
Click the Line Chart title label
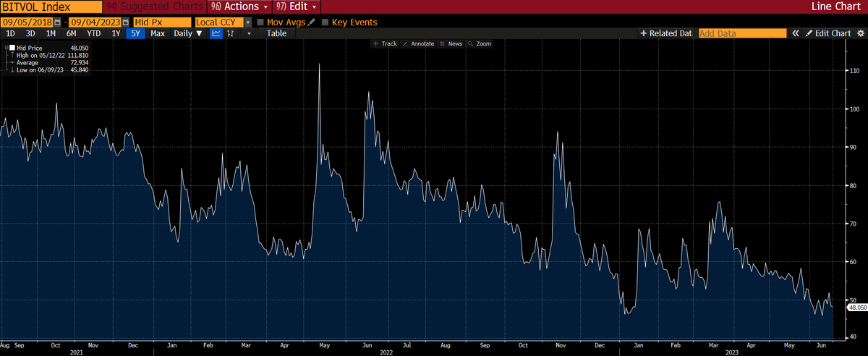click(x=837, y=7)
